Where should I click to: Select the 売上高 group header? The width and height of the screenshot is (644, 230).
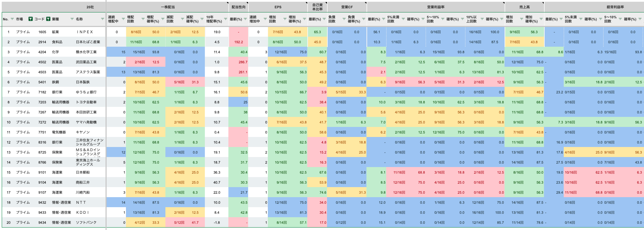pyautogui.click(x=524, y=7)
